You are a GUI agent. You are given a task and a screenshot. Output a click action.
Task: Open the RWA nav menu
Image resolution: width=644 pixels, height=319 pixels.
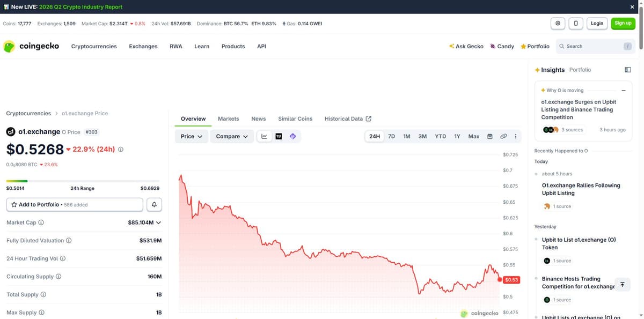(x=176, y=47)
